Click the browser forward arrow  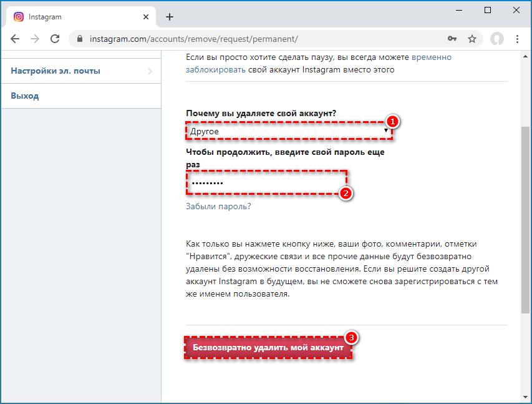(x=35, y=39)
